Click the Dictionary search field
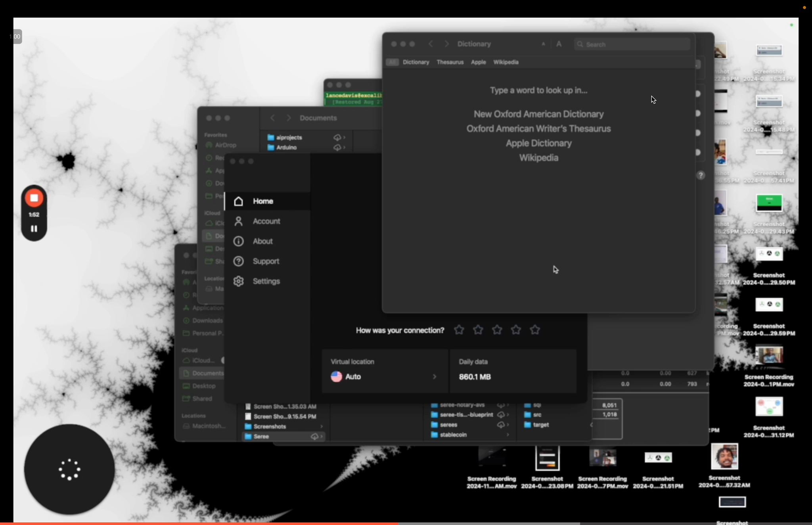 coord(632,44)
